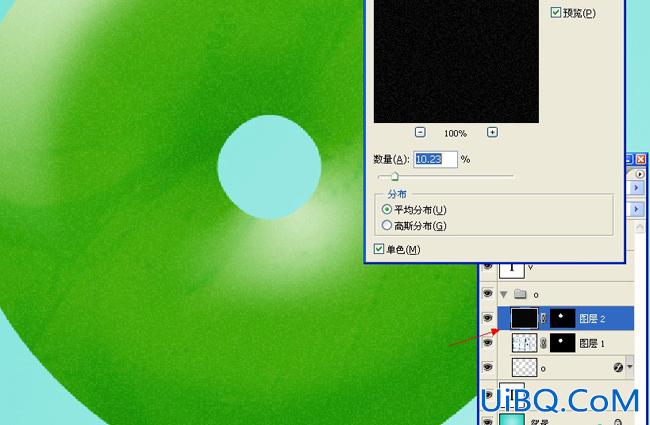The width and height of the screenshot is (650, 425).
Task: Toggle visibility of the text layer 'v'
Action: (488, 266)
